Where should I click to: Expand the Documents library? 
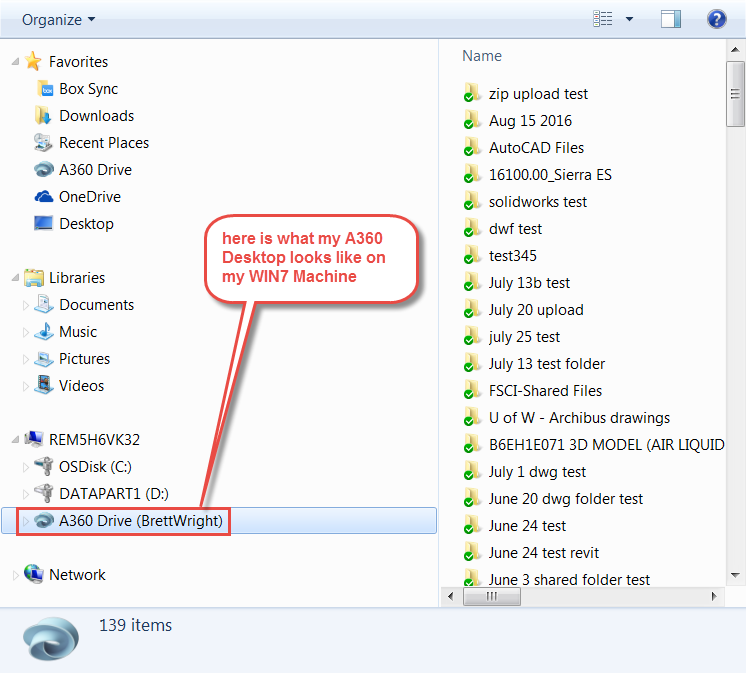[26, 305]
